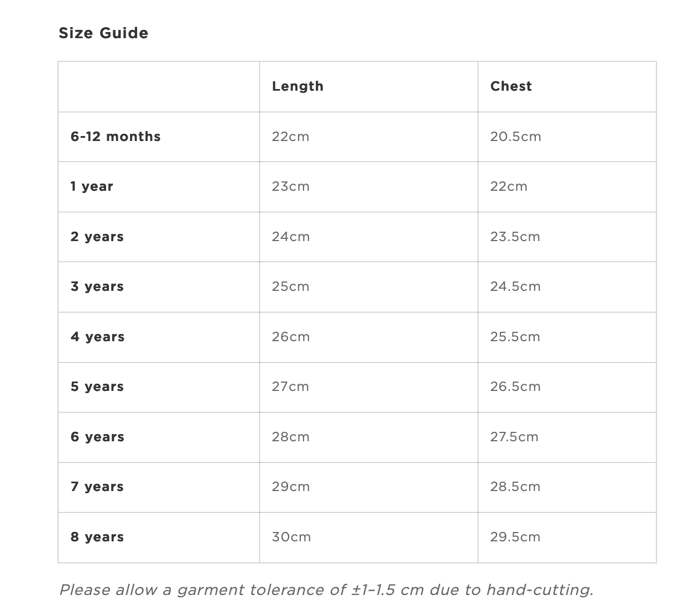Click the 3 years row label
The width and height of the screenshot is (689, 616).
tap(97, 286)
